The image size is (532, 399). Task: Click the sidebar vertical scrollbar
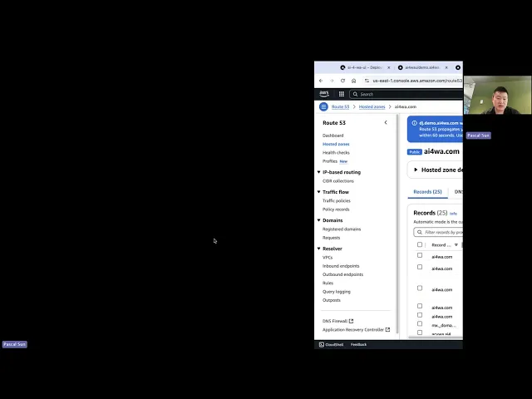click(x=397, y=224)
